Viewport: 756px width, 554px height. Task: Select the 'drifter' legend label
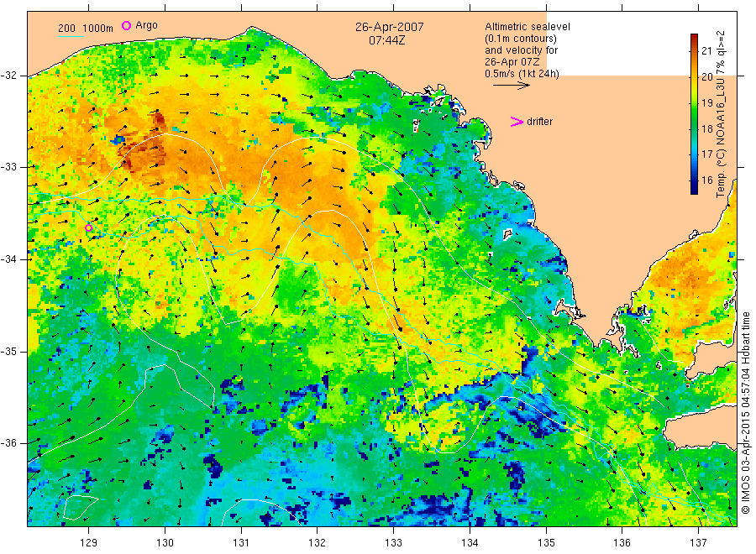tap(539, 122)
